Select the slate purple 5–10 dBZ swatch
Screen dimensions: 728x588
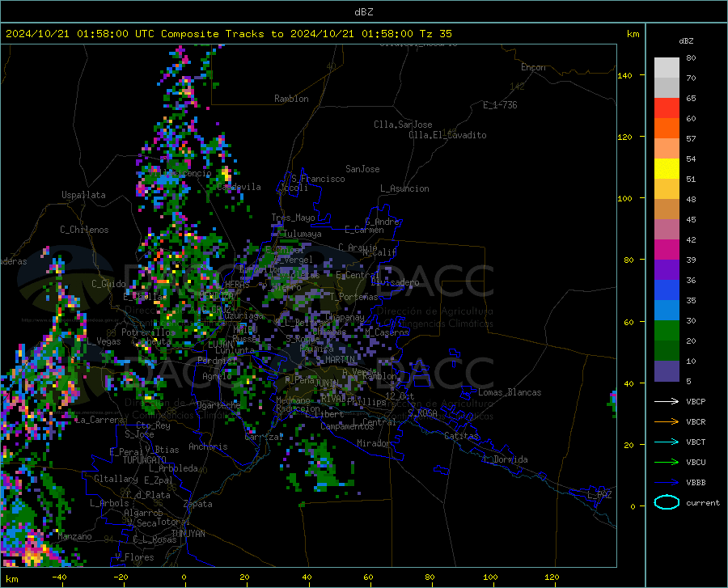pos(667,371)
